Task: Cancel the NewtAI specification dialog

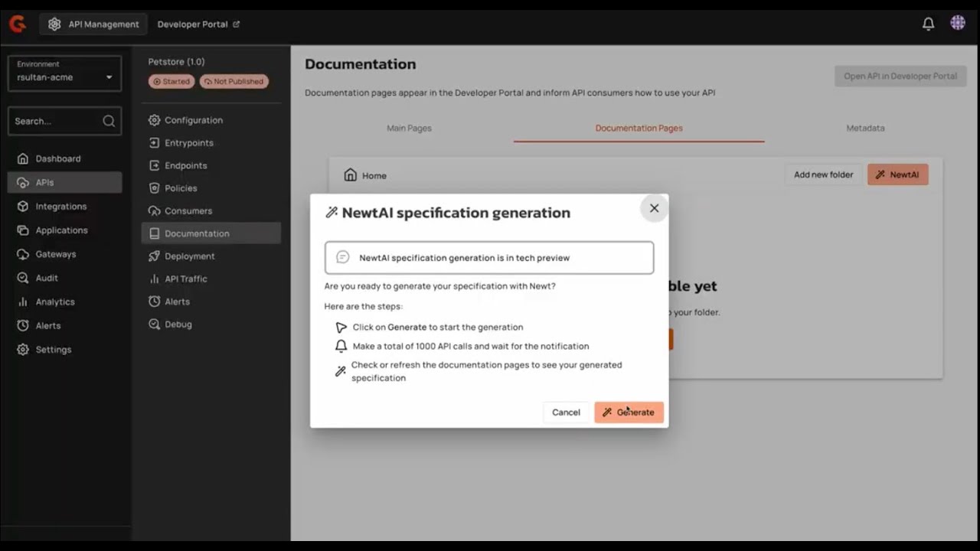Action: point(566,412)
